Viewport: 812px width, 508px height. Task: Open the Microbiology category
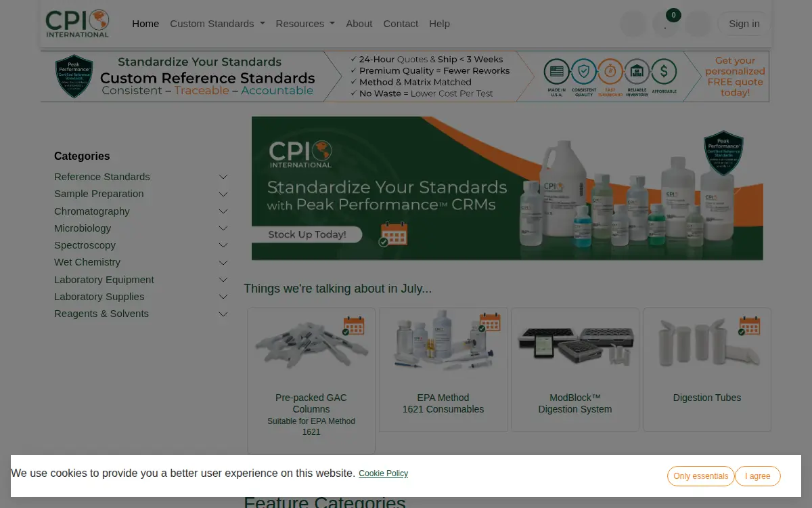[x=83, y=228]
